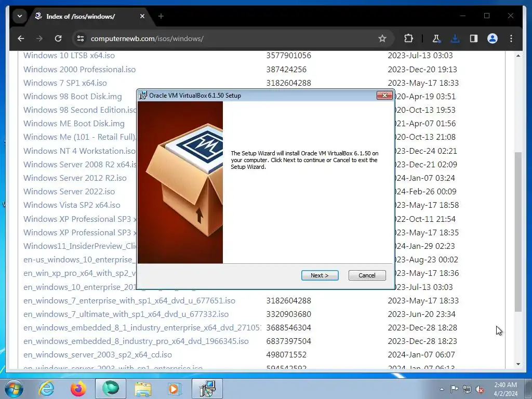
Task: Click date 2023-Jul-13 03:03 in top row
Action: click(420, 55)
